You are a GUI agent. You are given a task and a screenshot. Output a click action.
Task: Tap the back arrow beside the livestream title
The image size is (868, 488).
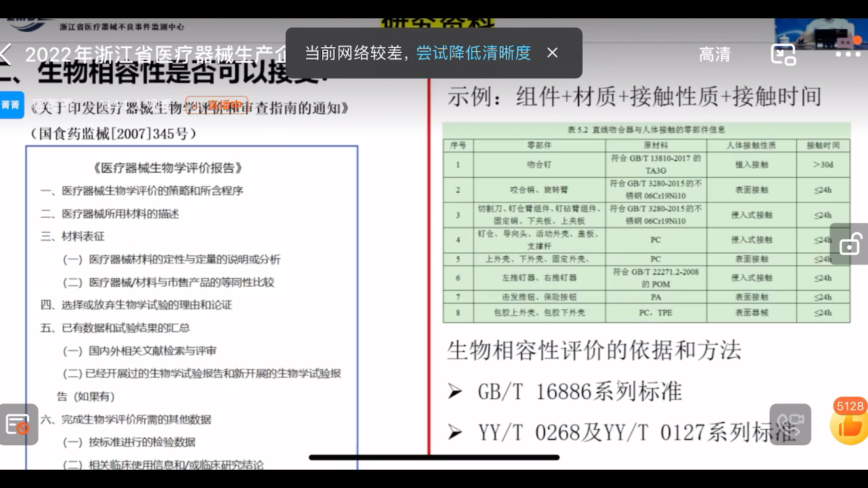click(6, 54)
